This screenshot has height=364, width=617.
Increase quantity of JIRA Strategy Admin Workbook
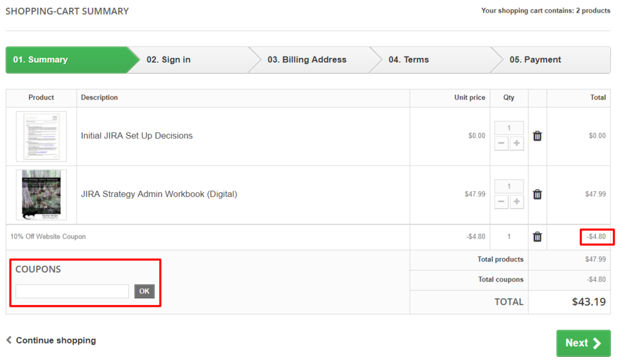pos(516,202)
